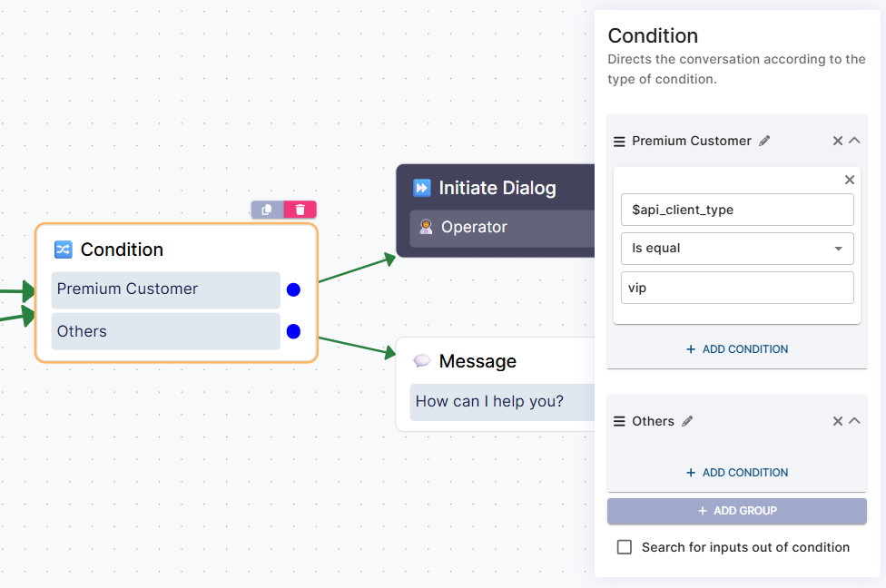Delete the $api_client_type condition row
886x588 pixels.
850,180
